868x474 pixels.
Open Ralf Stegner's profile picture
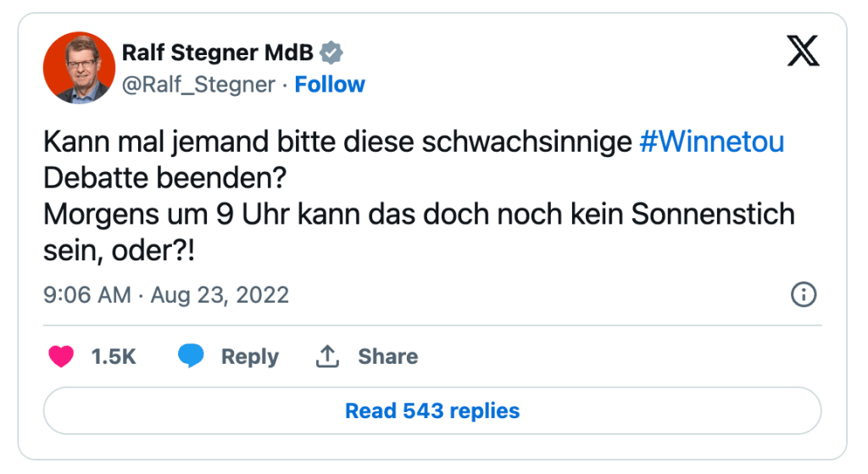tap(79, 68)
